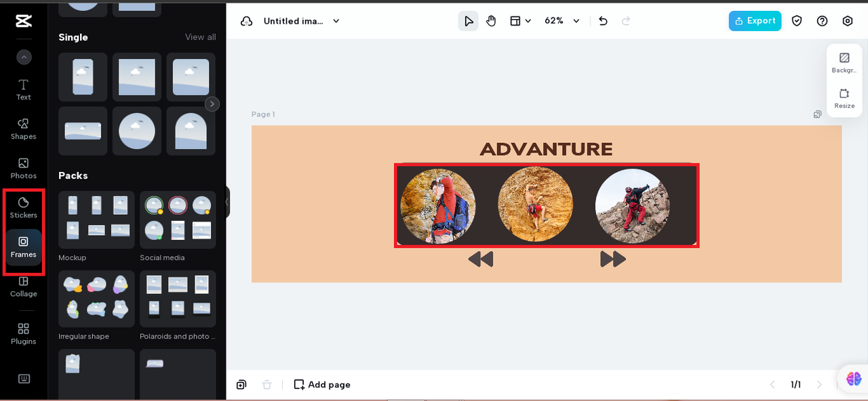Click the Page 1 label
Image resolution: width=868 pixels, height=401 pixels.
coord(263,114)
